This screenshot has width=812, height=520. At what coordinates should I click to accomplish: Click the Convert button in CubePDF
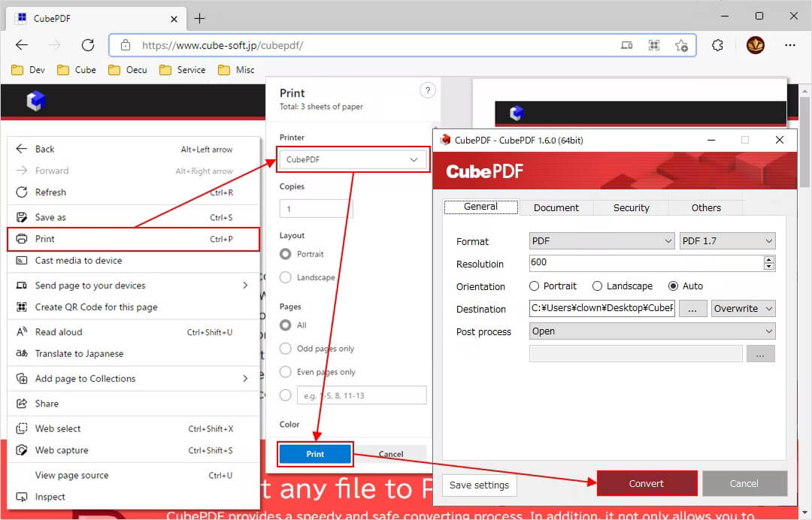pos(647,483)
